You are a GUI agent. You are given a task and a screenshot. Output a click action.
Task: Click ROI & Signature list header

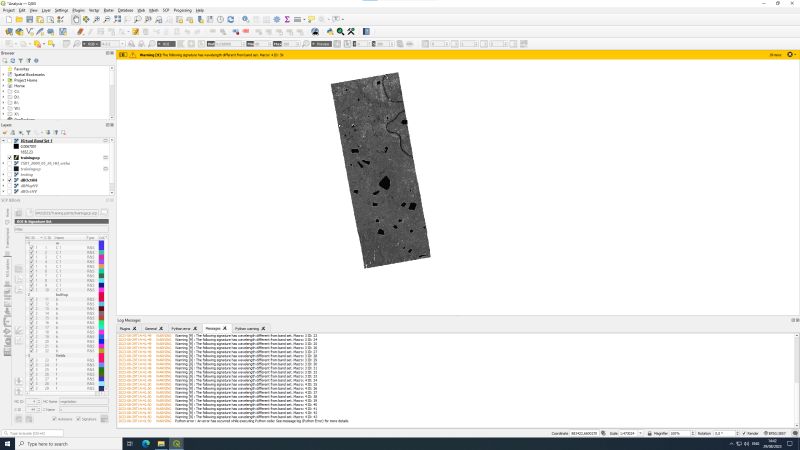pos(62,221)
